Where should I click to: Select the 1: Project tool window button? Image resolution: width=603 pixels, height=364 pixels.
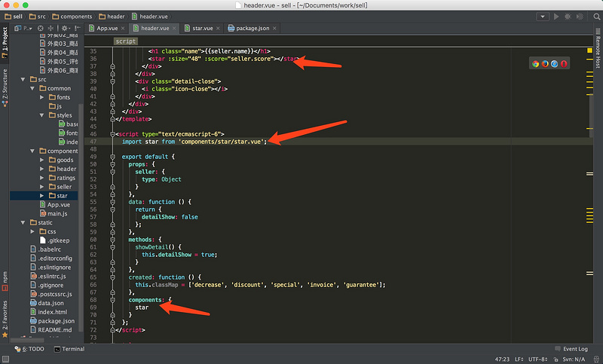point(5,42)
